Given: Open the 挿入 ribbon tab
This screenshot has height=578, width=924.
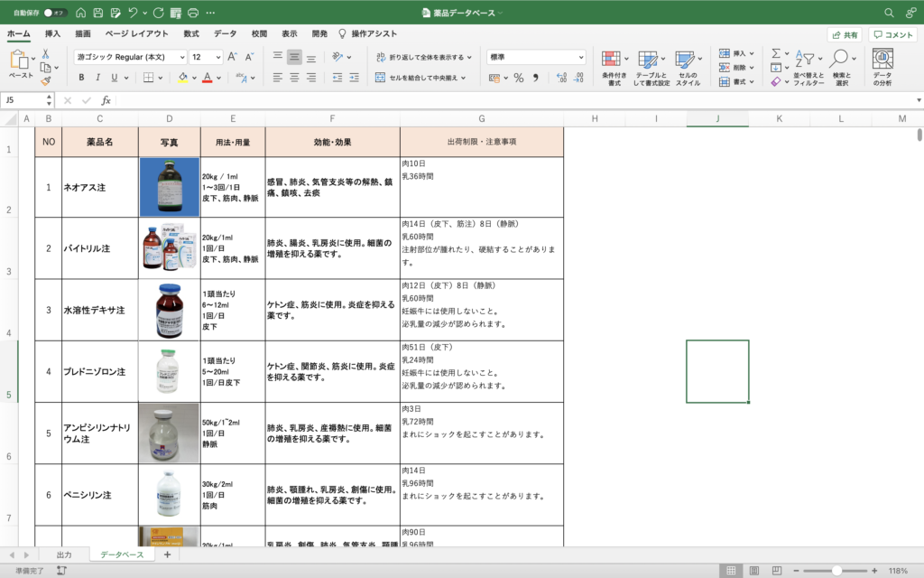Looking at the screenshot, I should click(x=52, y=33).
